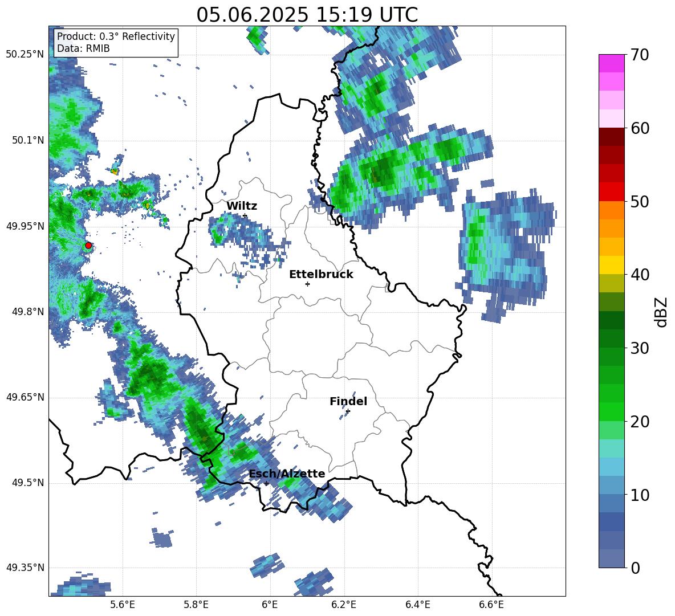
Task: Click the yellow colorbar segment at 40
Action: 611,265
